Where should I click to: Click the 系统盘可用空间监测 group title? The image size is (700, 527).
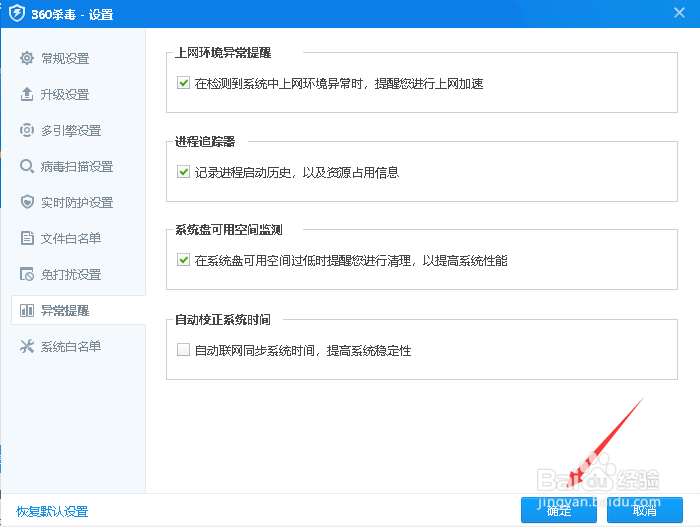[229, 230]
